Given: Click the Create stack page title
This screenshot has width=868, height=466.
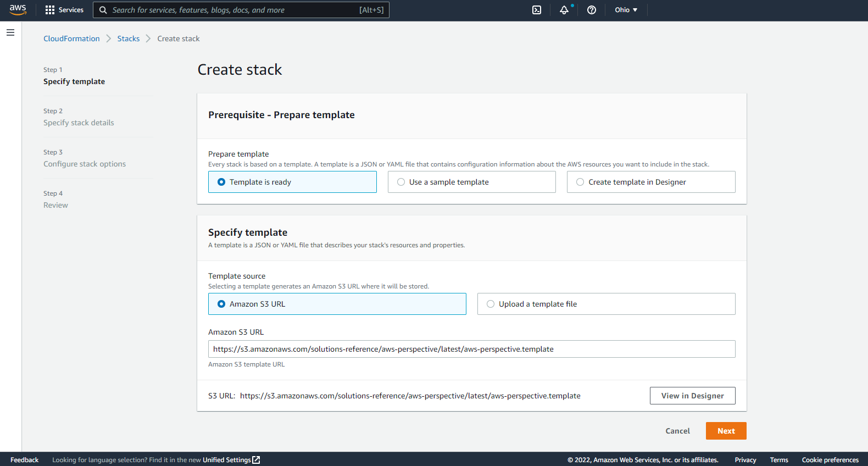Looking at the screenshot, I should click(x=240, y=70).
